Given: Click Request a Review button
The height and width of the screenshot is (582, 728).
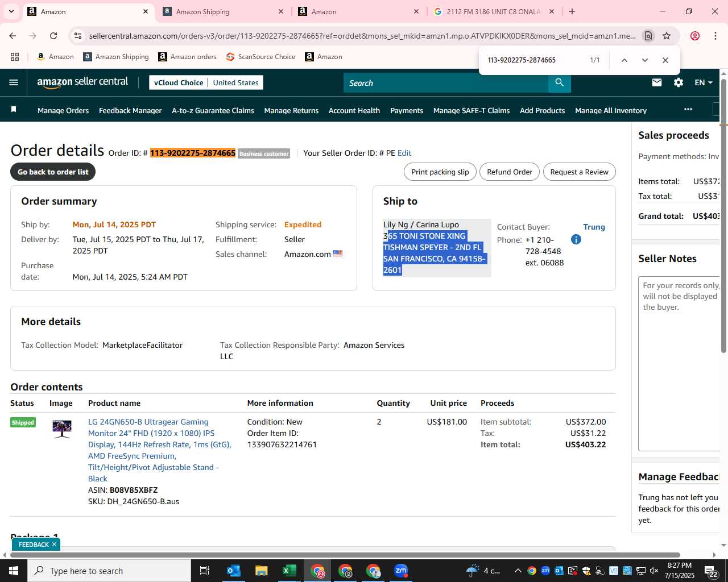Looking at the screenshot, I should tap(579, 172).
